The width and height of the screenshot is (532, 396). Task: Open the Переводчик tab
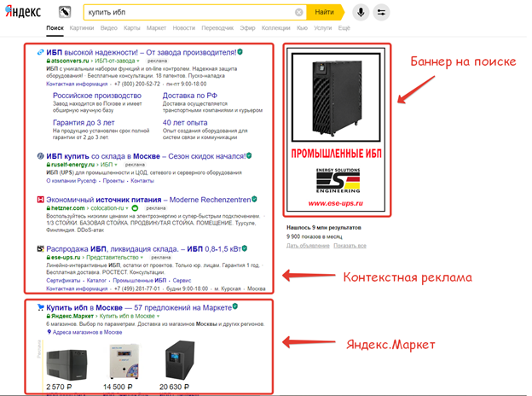pos(217,28)
